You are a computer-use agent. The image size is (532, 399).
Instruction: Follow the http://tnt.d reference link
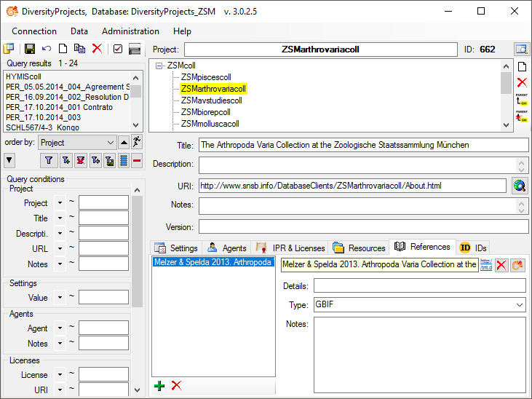coord(486,264)
